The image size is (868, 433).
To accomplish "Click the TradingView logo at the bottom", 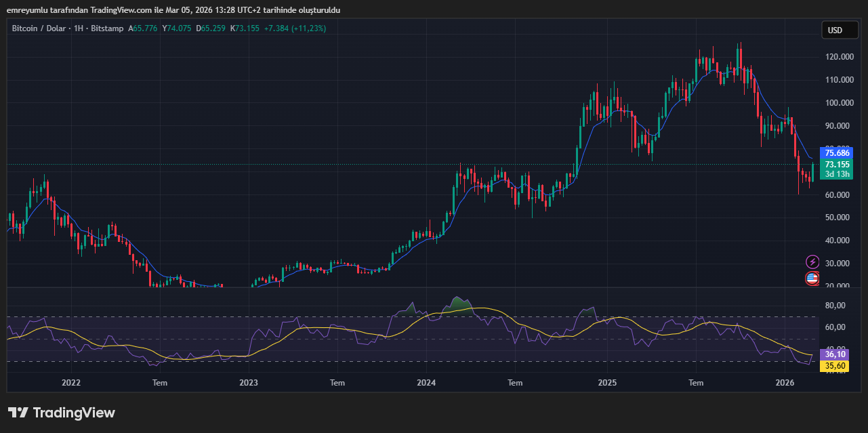I will [62, 413].
